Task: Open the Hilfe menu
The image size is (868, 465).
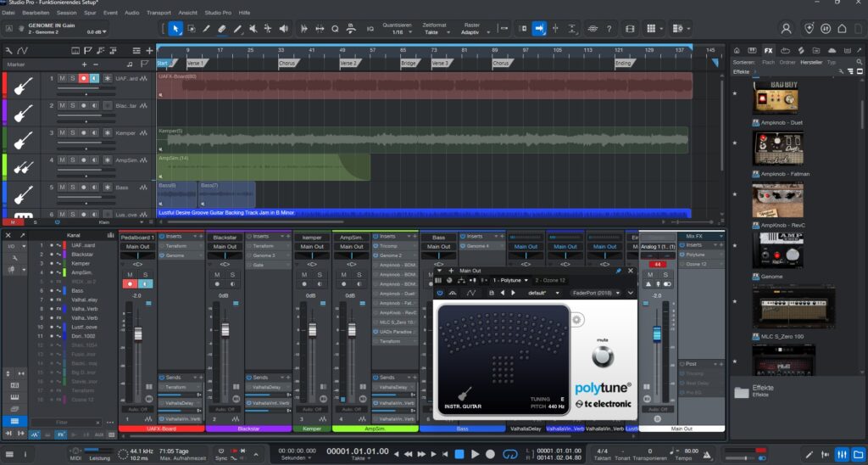Action: click(244, 12)
